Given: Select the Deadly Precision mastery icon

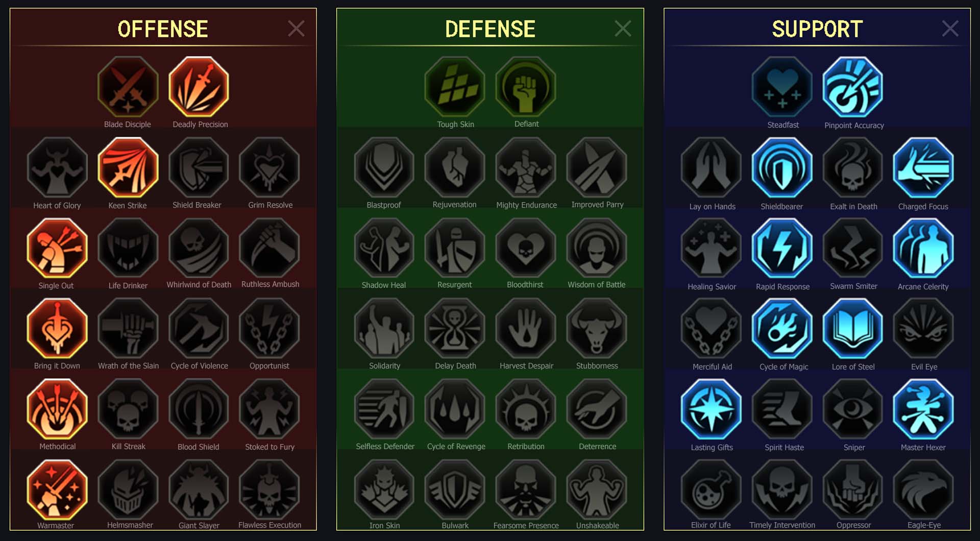Looking at the screenshot, I should pyautogui.click(x=199, y=87).
